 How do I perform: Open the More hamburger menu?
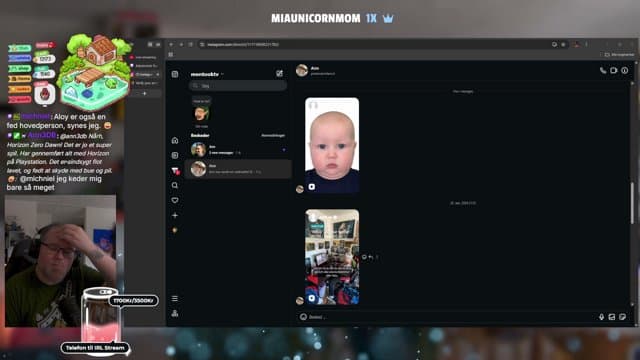pos(175,298)
